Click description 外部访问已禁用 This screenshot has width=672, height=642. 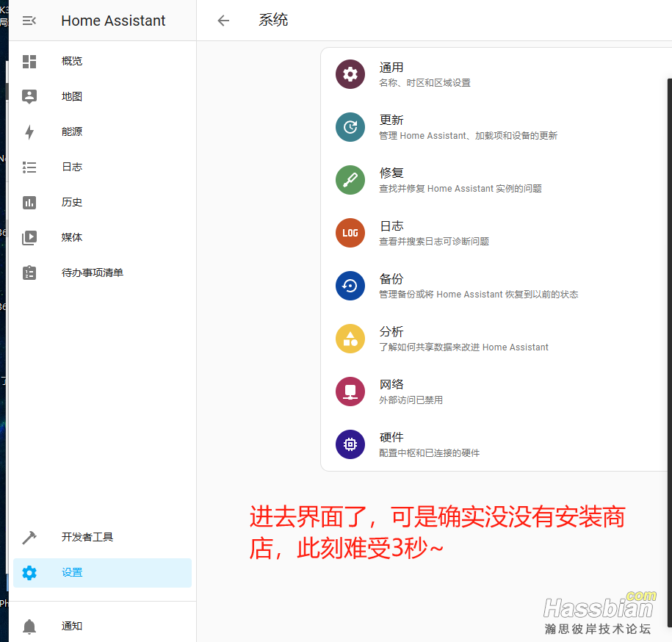pos(411,400)
